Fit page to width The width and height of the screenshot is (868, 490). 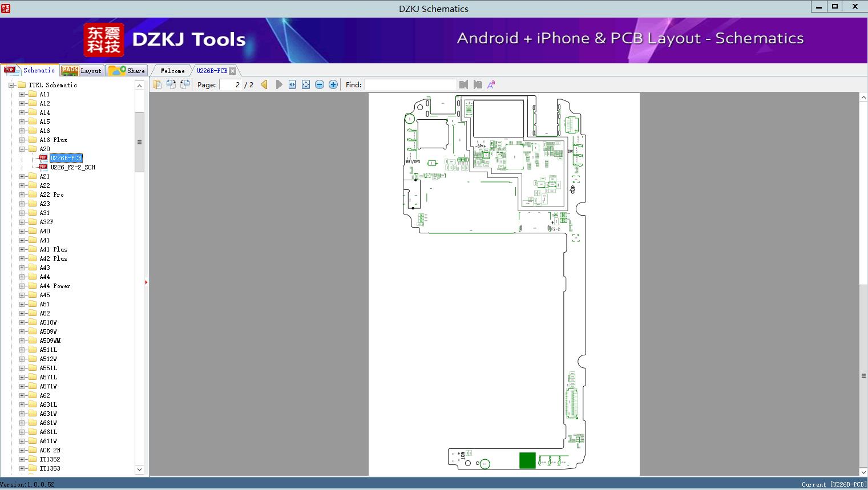pyautogui.click(x=292, y=84)
